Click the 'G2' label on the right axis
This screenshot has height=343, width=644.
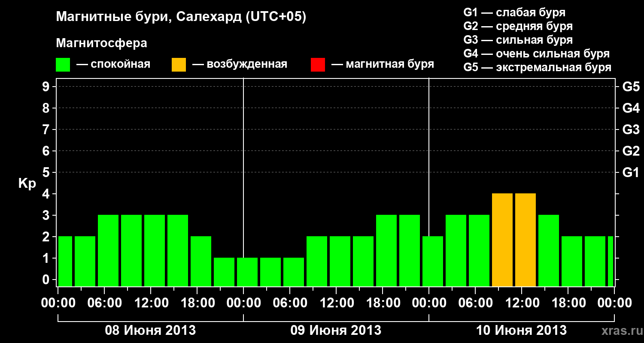(x=631, y=151)
